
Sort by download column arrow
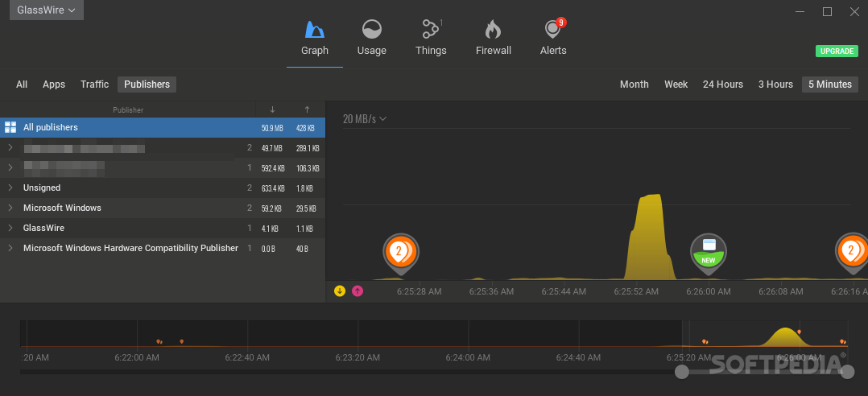point(272,109)
